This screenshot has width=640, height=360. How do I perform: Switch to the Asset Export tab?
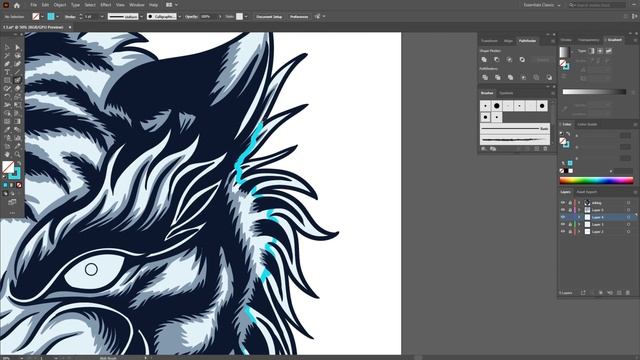587,192
